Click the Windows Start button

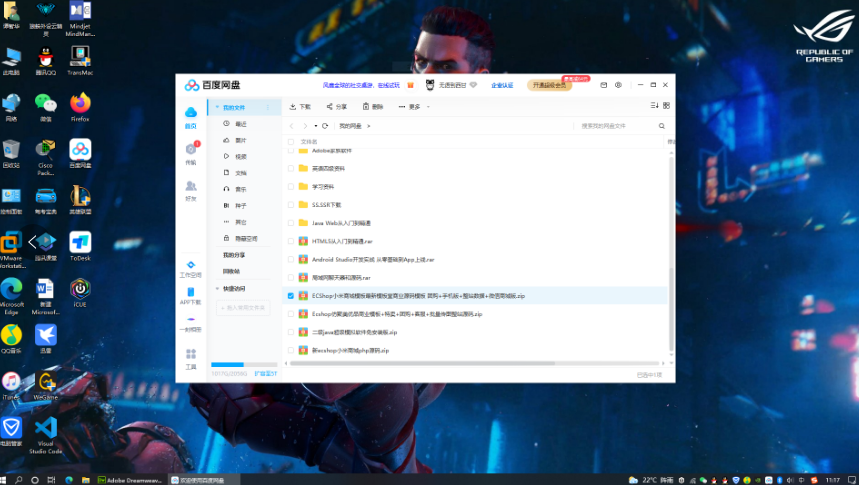pos(4,480)
